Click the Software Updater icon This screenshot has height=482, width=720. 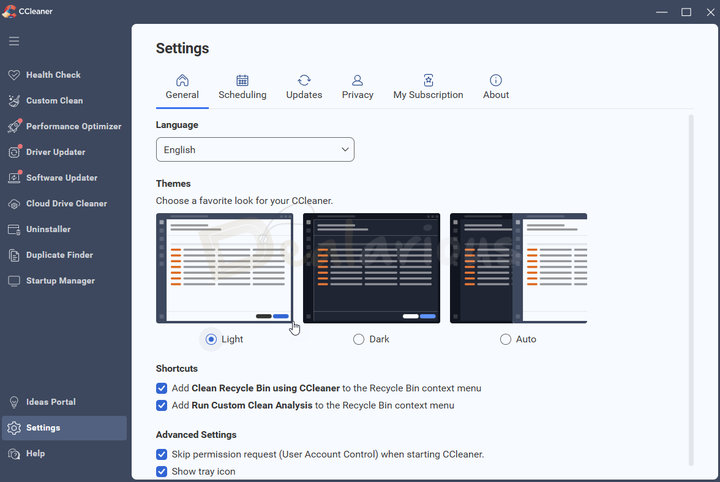[x=14, y=178]
